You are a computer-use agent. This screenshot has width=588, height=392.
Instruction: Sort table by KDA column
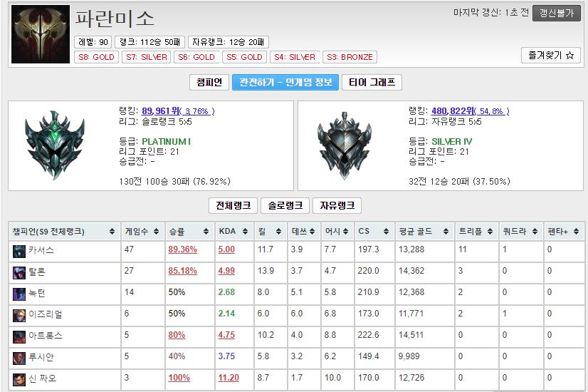coord(234,232)
